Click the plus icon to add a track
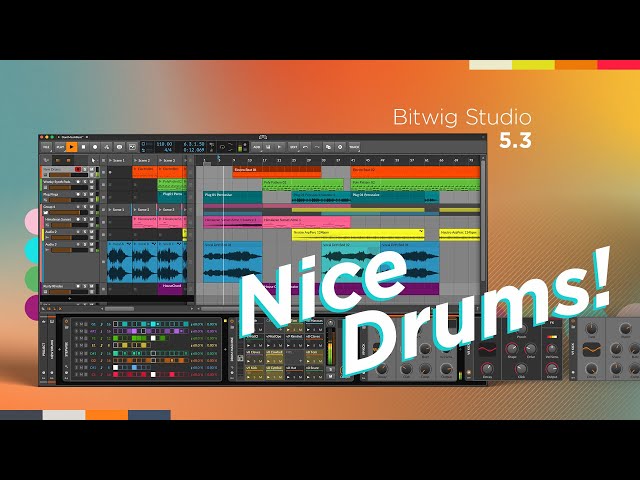 tap(69, 299)
